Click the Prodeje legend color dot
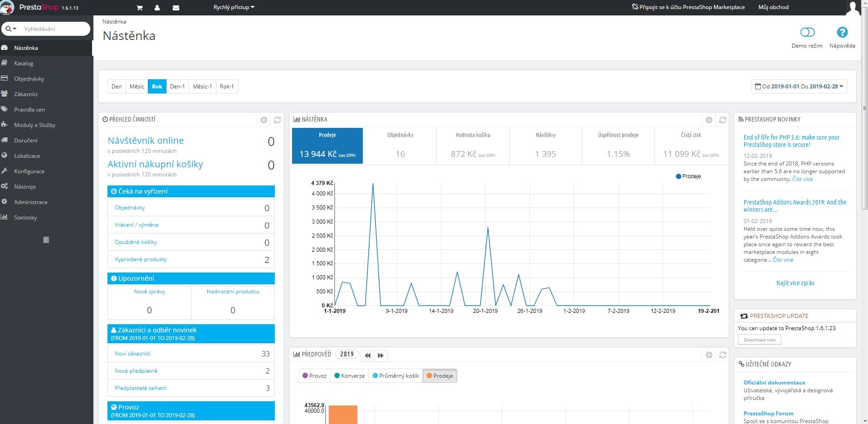The width and height of the screenshot is (868, 424). coord(678,176)
